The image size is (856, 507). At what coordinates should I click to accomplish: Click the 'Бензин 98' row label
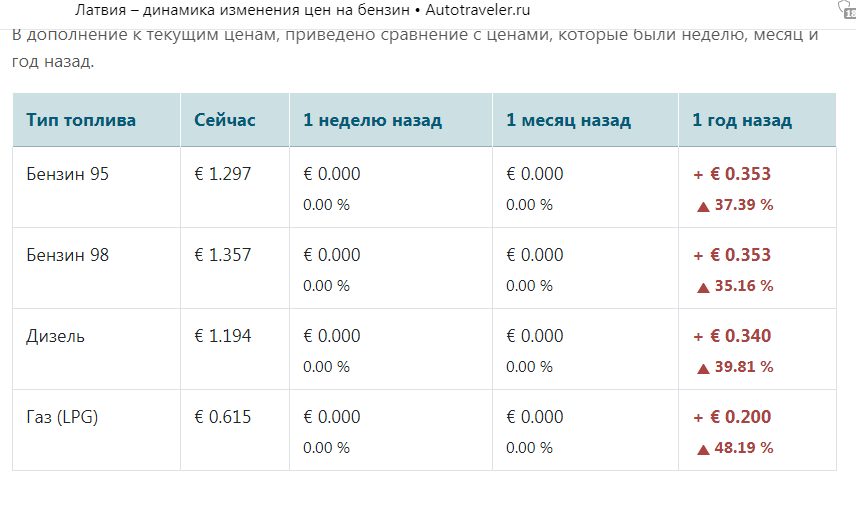(68, 255)
